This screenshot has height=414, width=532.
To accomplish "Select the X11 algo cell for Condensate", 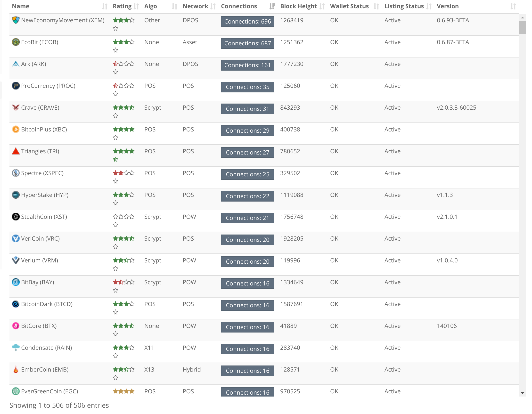I will coord(149,348).
